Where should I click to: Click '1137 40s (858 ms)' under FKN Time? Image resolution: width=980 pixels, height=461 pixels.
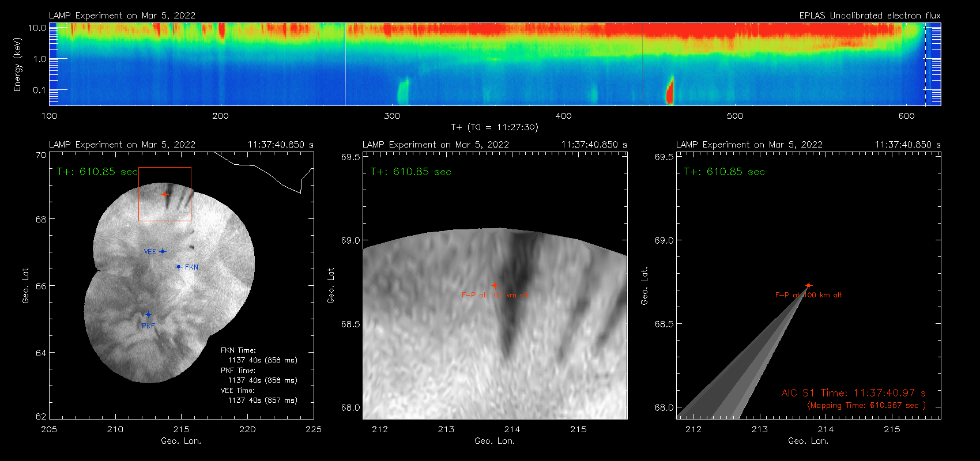(x=263, y=360)
